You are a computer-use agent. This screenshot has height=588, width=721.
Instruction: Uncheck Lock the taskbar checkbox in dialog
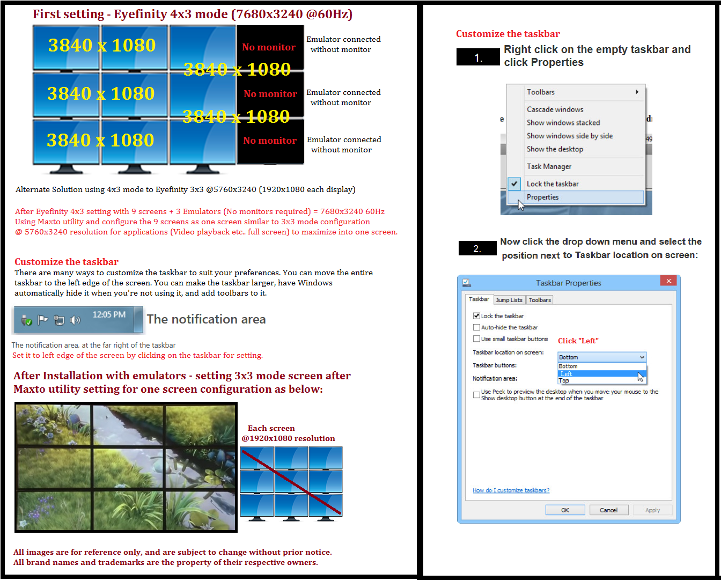(x=476, y=316)
